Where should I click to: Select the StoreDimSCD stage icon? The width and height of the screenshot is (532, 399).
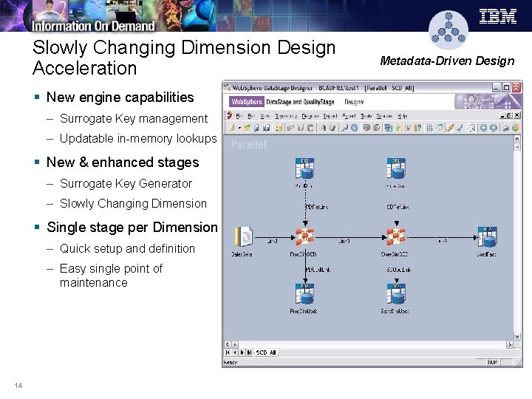point(396,236)
